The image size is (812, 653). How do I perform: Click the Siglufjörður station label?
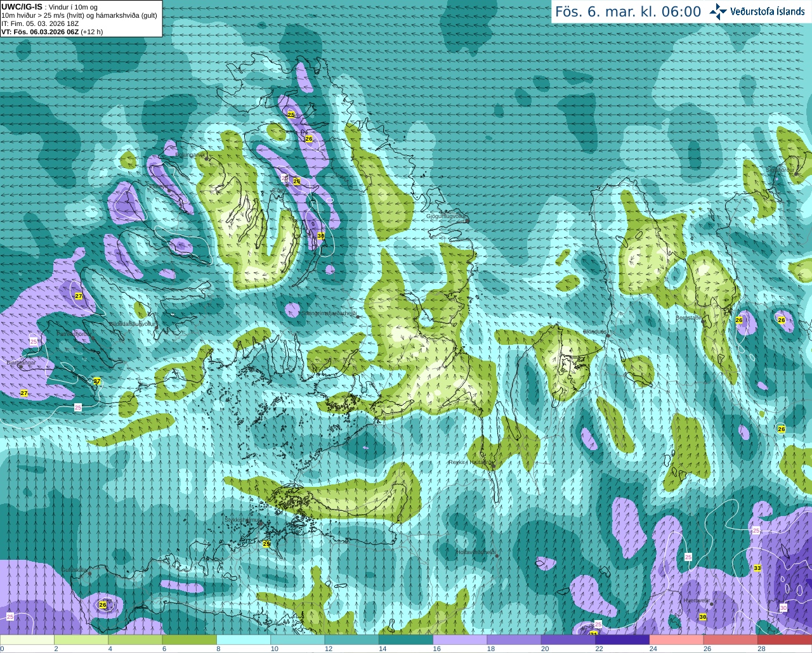coord(780,170)
